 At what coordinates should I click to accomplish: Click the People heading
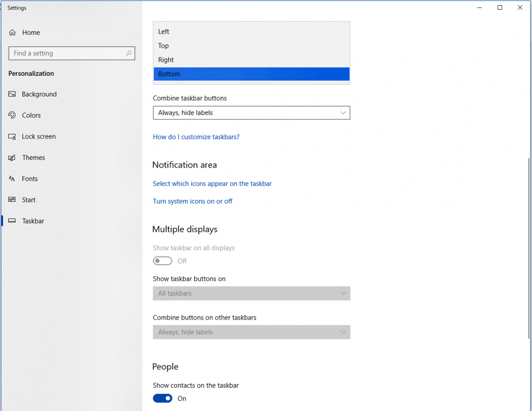click(165, 366)
